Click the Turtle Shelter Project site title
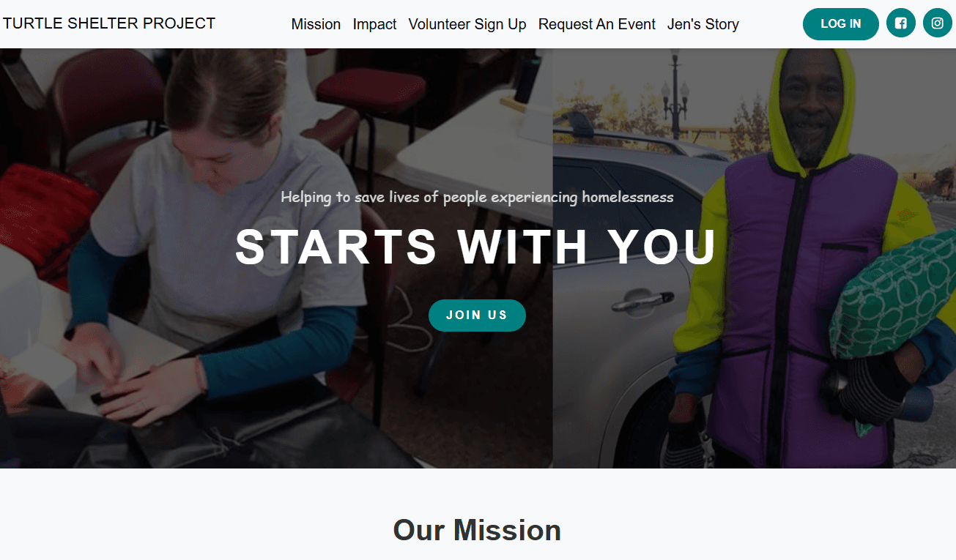The height and width of the screenshot is (560, 956). (x=109, y=23)
